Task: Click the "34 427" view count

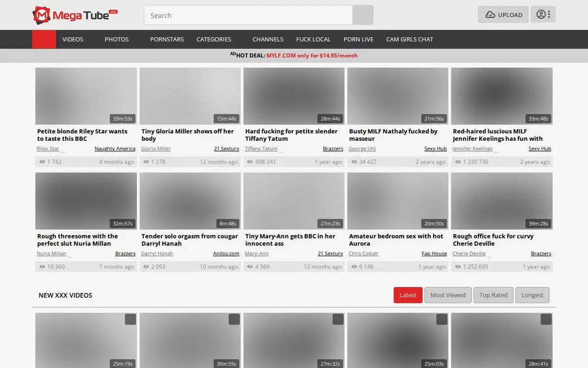Action: pyautogui.click(x=368, y=162)
